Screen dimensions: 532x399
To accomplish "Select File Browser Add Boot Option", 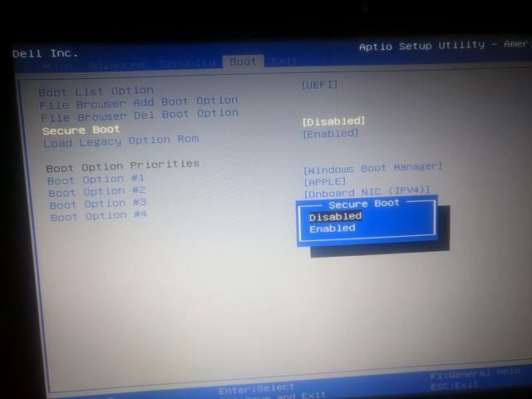I will (x=139, y=102).
